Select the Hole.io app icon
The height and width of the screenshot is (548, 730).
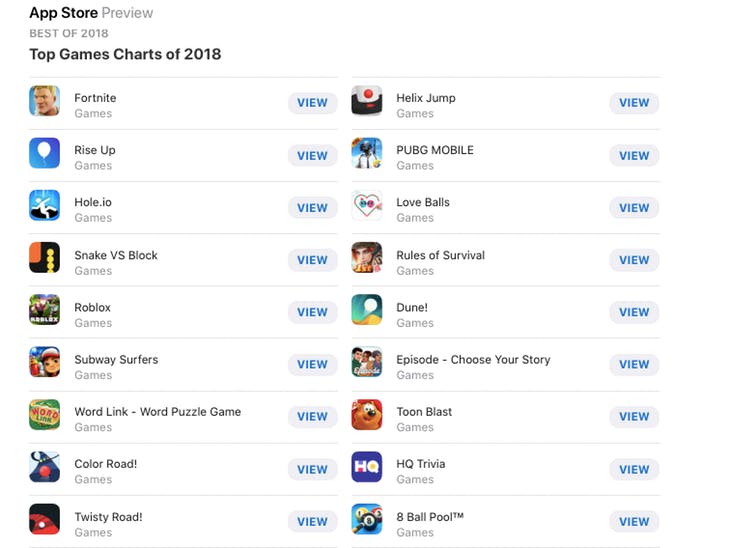pyautogui.click(x=44, y=205)
